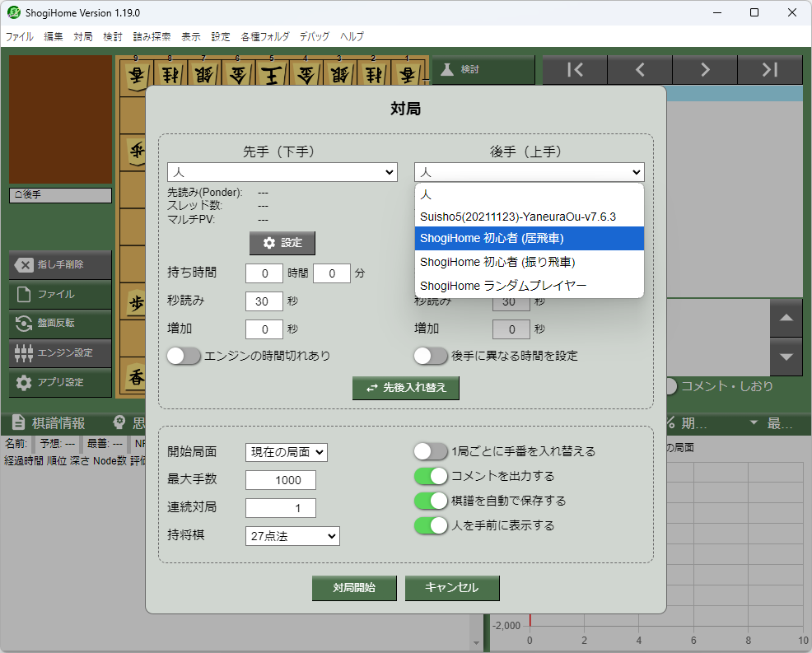The image size is (812, 653).
Task: Disable コメントを出力する switch
Action: pyautogui.click(x=431, y=477)
